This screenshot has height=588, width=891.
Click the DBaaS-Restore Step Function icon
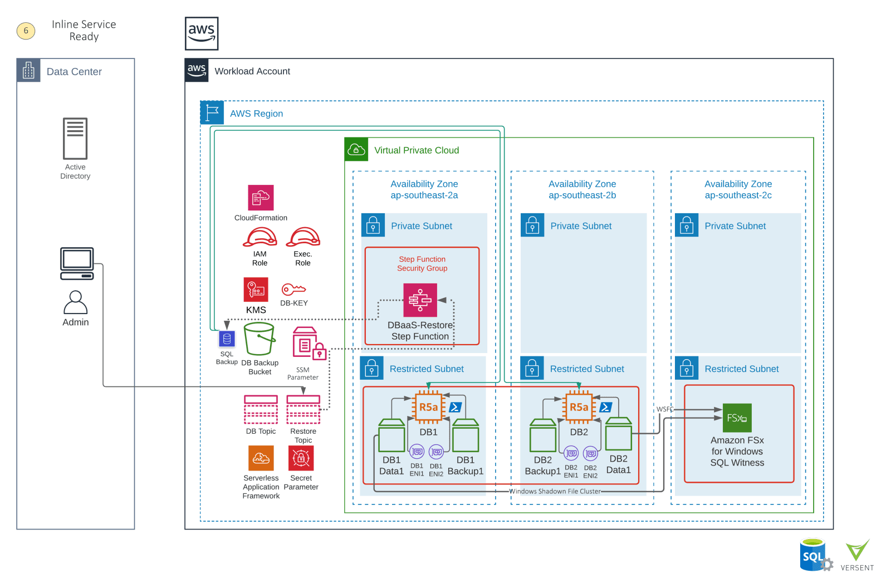coord(419,299)
